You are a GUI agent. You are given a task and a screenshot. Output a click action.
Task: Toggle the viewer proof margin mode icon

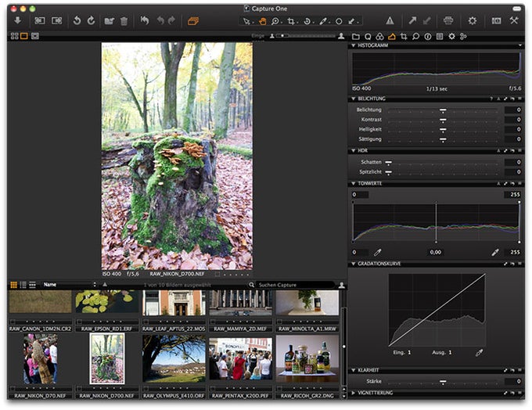pos(35,36)
